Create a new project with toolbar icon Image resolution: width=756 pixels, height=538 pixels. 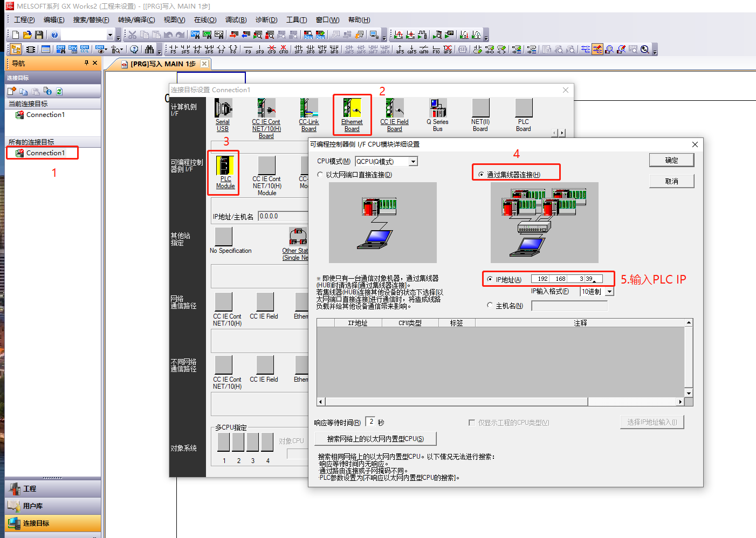[16, 35]
